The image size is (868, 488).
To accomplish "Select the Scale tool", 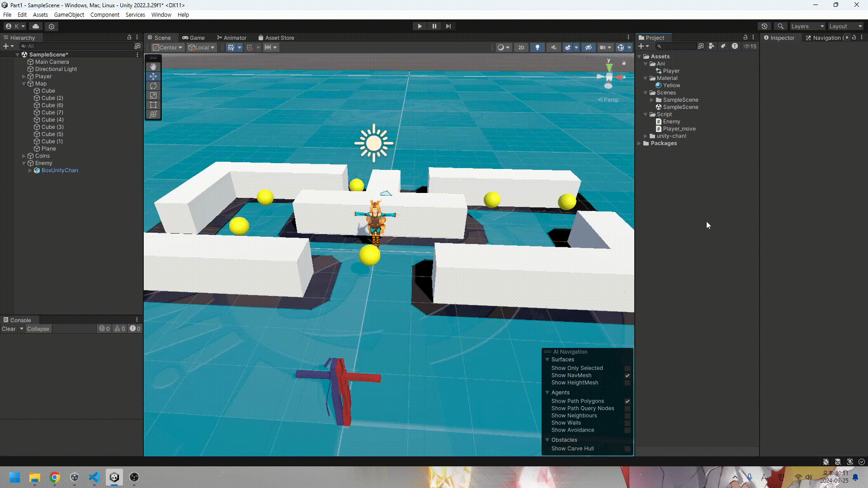I will 153,95.
